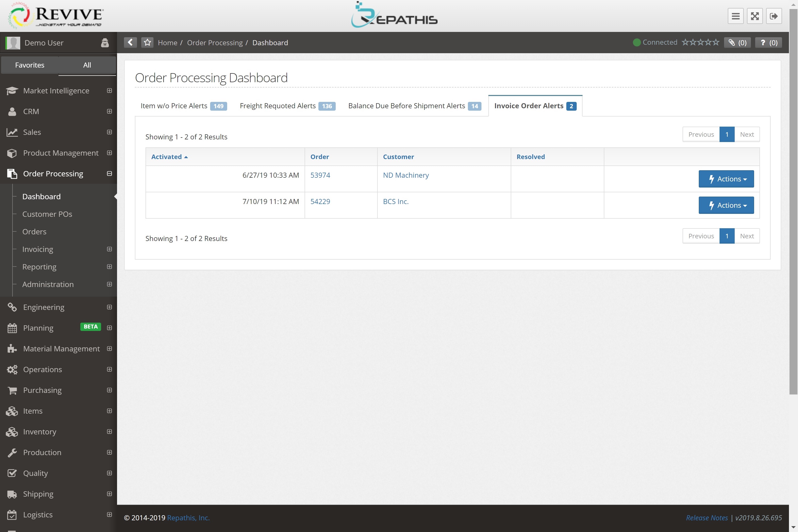
Task: Go to Home breadcrumb
Action: point(168,43)
